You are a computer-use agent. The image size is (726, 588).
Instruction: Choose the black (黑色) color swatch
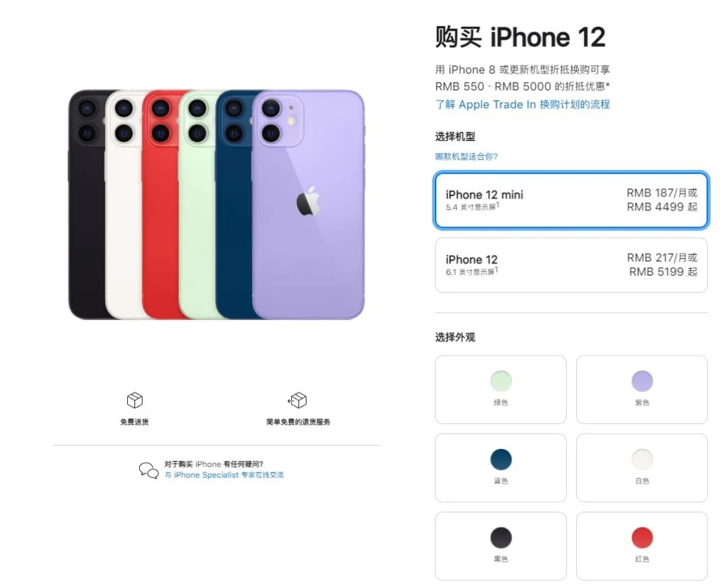pos(501,546)
